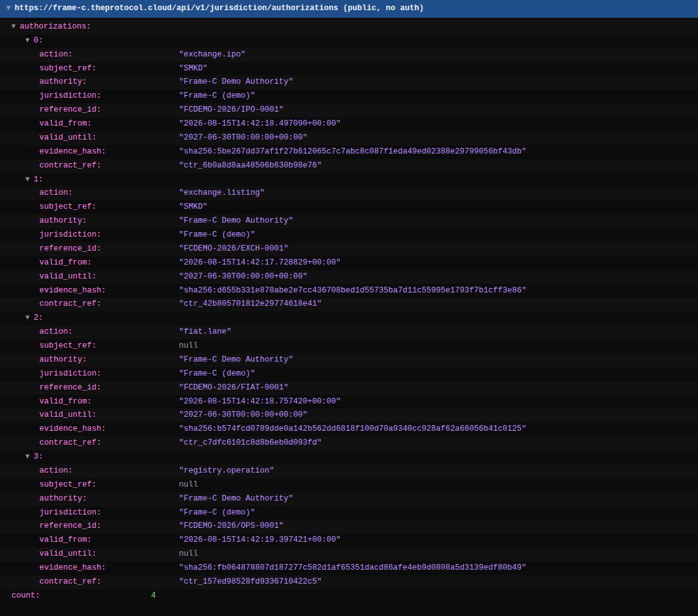Select the "exchange.ipo" action value

(212, 54)
